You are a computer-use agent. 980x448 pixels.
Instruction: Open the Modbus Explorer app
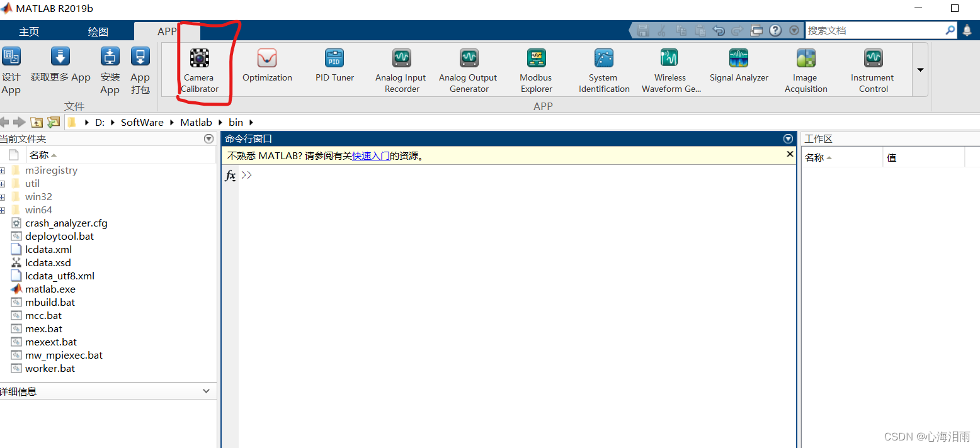[536, 70]
